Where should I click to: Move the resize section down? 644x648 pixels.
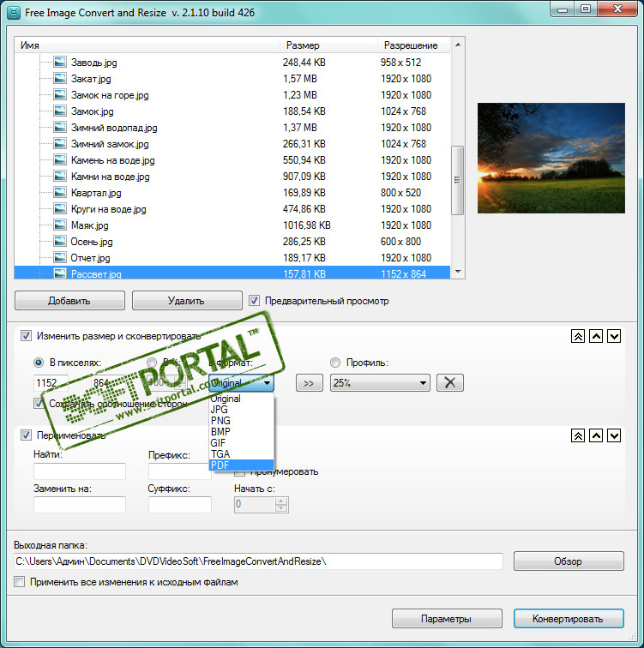(x=614, y=336)
